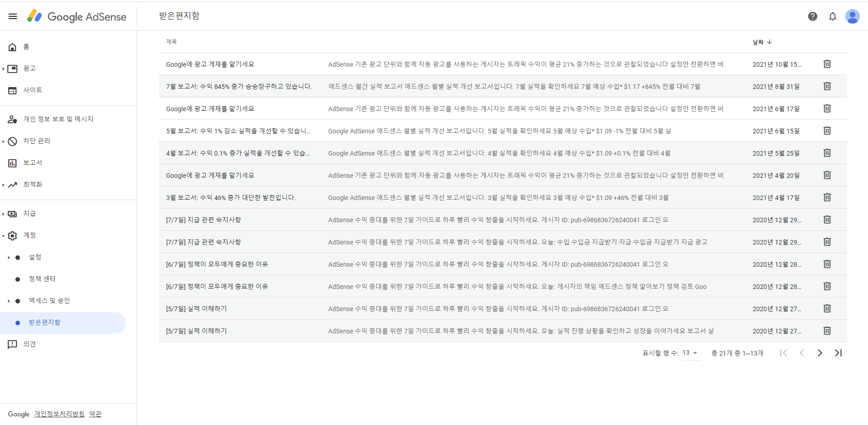Click the 받은편지함 page title
Image resolution: width=868 pixels, height=425 pixels.
pos(179,16)
